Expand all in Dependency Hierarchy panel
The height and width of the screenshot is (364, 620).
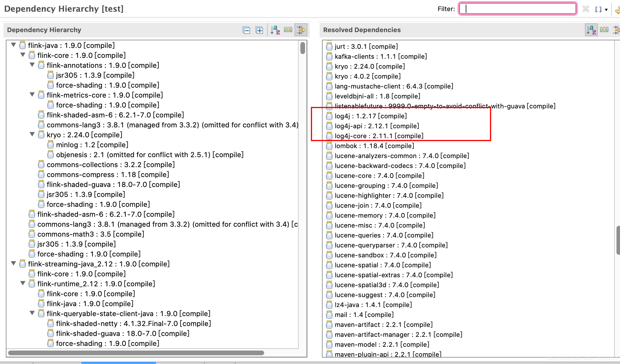(x=259, y=30)
